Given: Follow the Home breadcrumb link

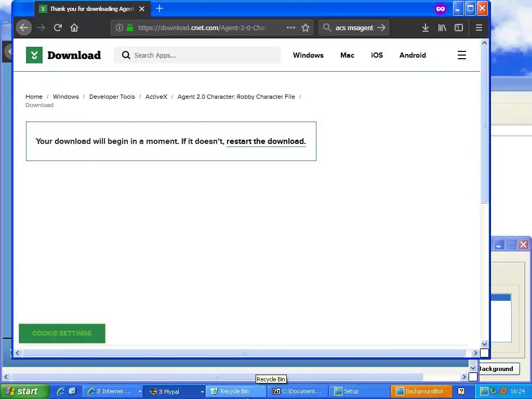Looking at the screenshot, I should (x=34, y=97).
